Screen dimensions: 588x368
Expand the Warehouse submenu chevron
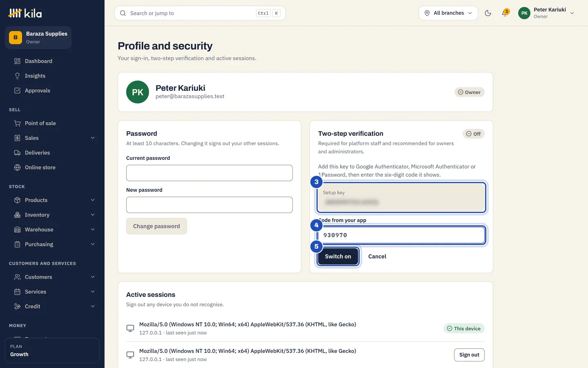click(93, 229)
